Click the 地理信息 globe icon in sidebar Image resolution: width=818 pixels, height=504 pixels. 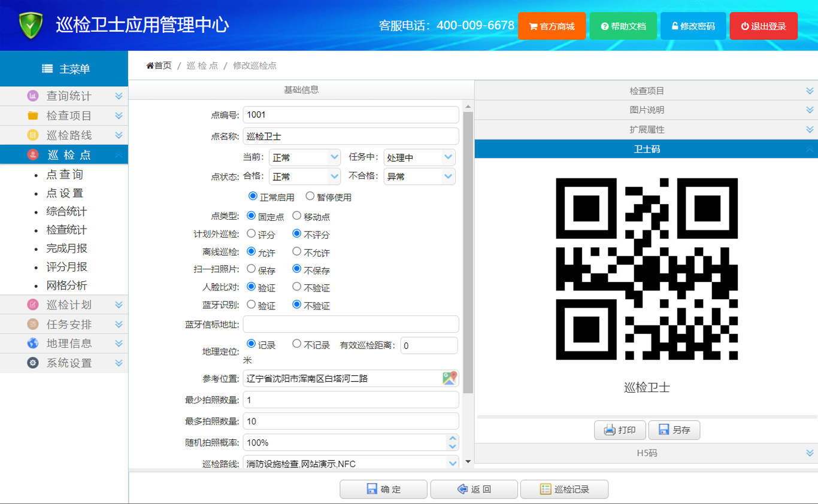click(x=33, y=344)
